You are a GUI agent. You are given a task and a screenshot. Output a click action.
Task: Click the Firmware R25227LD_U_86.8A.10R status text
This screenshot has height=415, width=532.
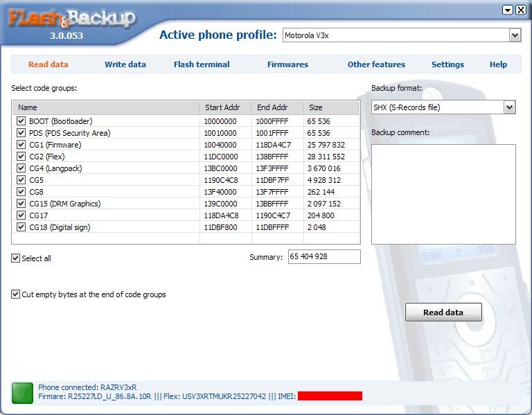pos(95,396)
